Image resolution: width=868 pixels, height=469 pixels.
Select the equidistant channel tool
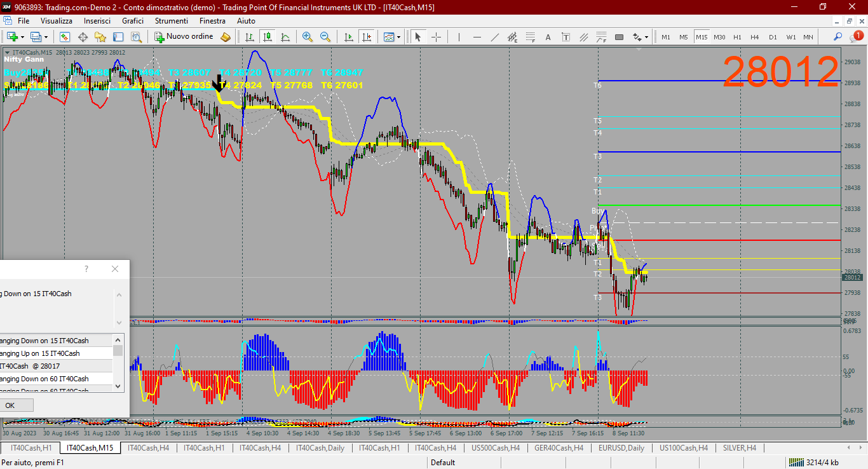coord(513,37)
